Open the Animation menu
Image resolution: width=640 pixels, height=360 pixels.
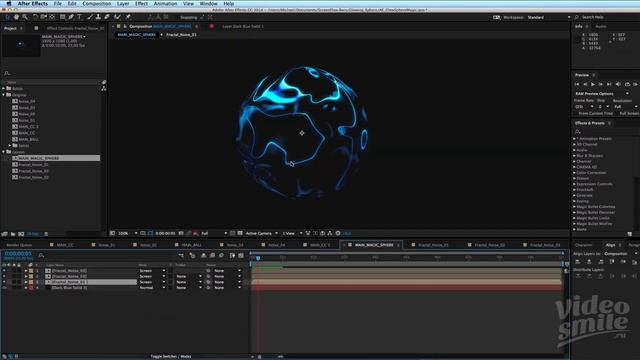pos(165,4)
